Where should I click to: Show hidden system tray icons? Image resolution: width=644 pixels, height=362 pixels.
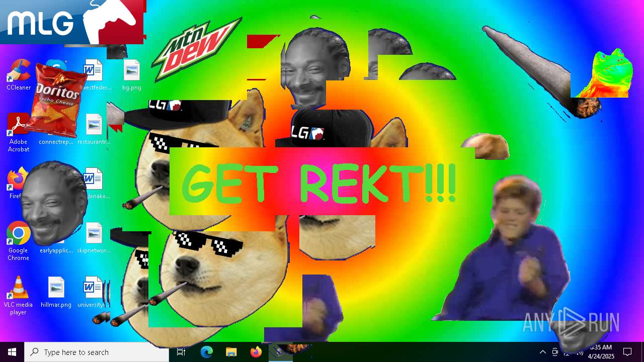point(543,352)
